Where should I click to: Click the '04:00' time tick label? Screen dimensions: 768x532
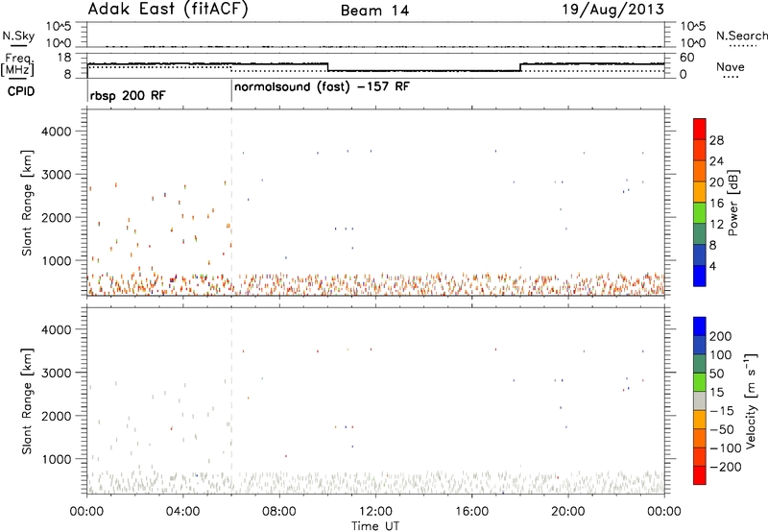click(182, 512)
